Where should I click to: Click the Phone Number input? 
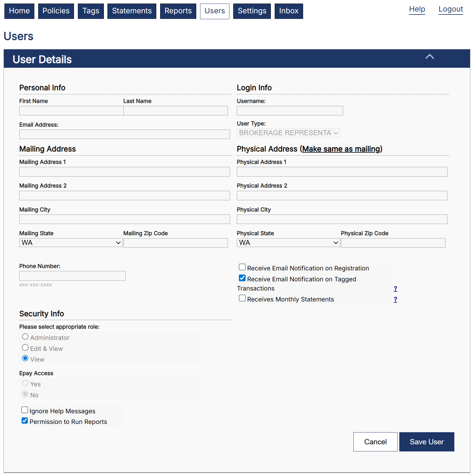72,276
